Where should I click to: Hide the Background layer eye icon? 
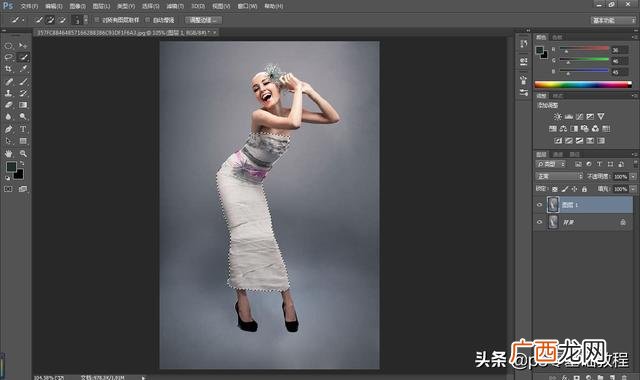point(539,222)
